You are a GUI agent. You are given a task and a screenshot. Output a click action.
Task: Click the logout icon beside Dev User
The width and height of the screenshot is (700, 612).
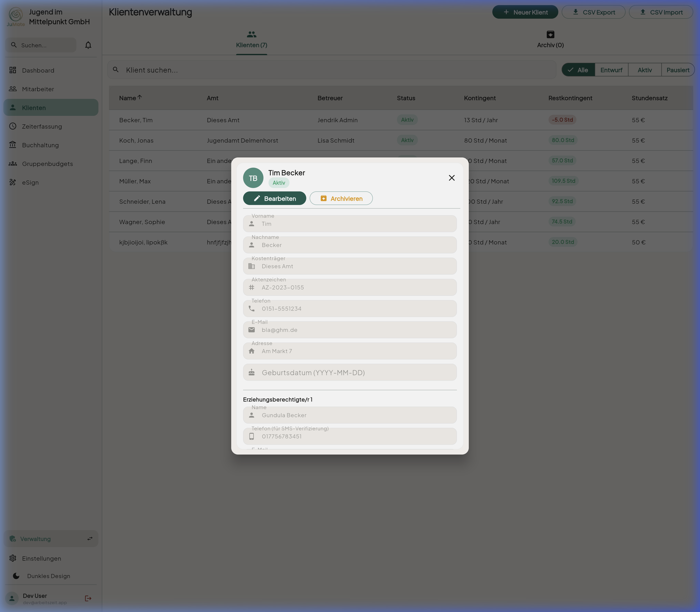[x=88, y=598]
